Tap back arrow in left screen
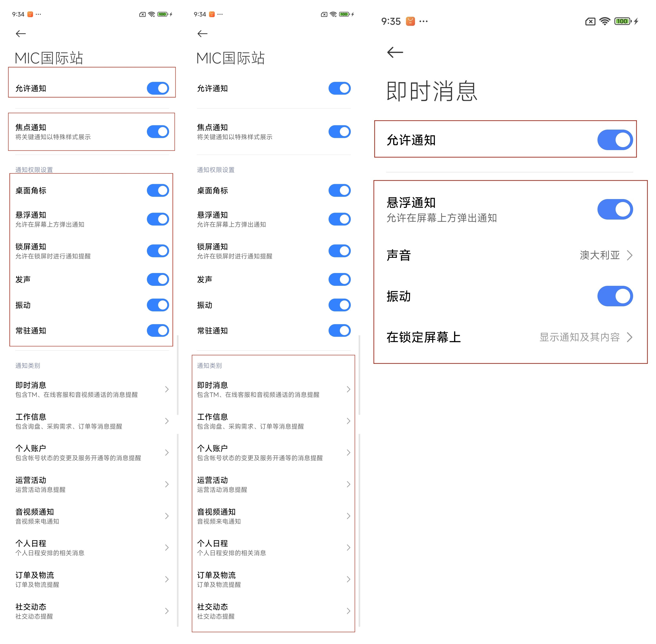The width and height of the screenshot is (656, 644). click(x=21, y=34)
